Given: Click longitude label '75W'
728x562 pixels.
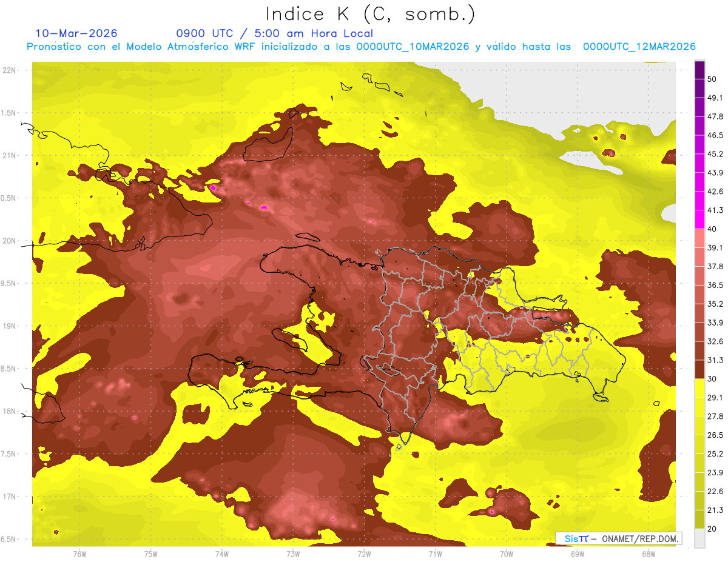Looking at the screenshot, I should click(151, 554).
